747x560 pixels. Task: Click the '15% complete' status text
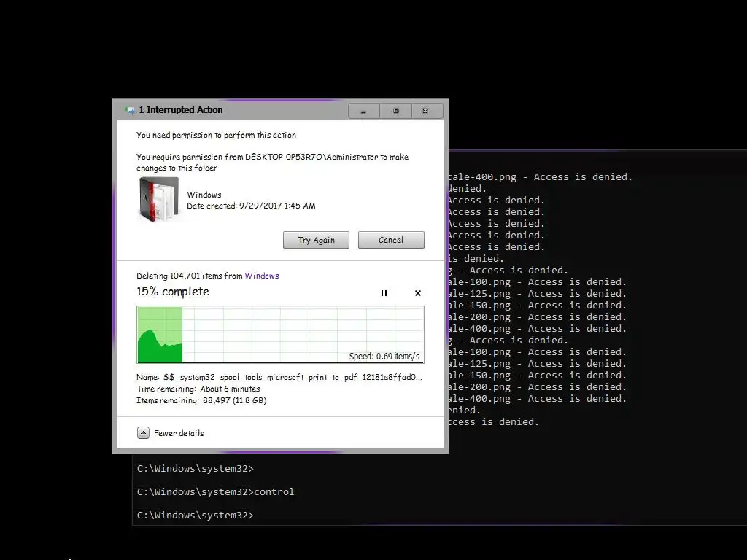tap(172, 292)
